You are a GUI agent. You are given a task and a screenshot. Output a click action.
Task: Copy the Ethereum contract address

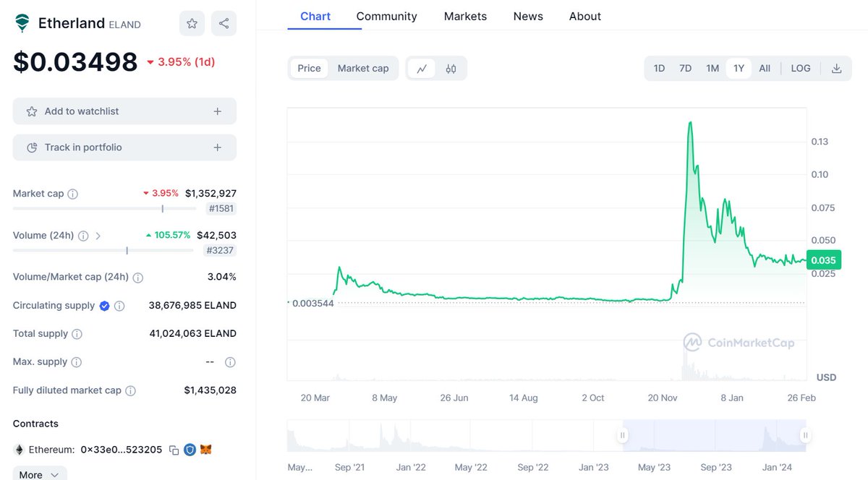click(x=174, y=450)
